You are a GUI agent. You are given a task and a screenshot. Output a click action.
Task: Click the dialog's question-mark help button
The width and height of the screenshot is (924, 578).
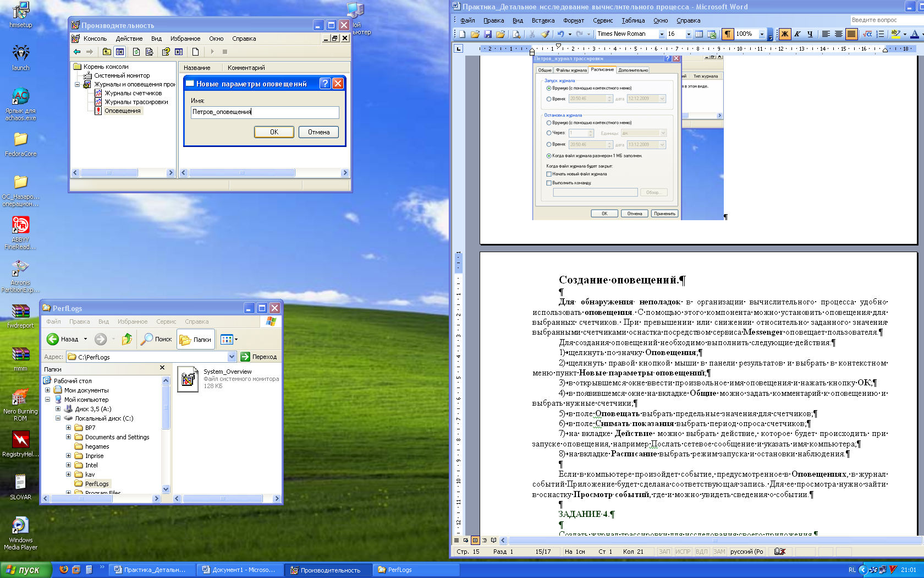[x=325, y=84]
